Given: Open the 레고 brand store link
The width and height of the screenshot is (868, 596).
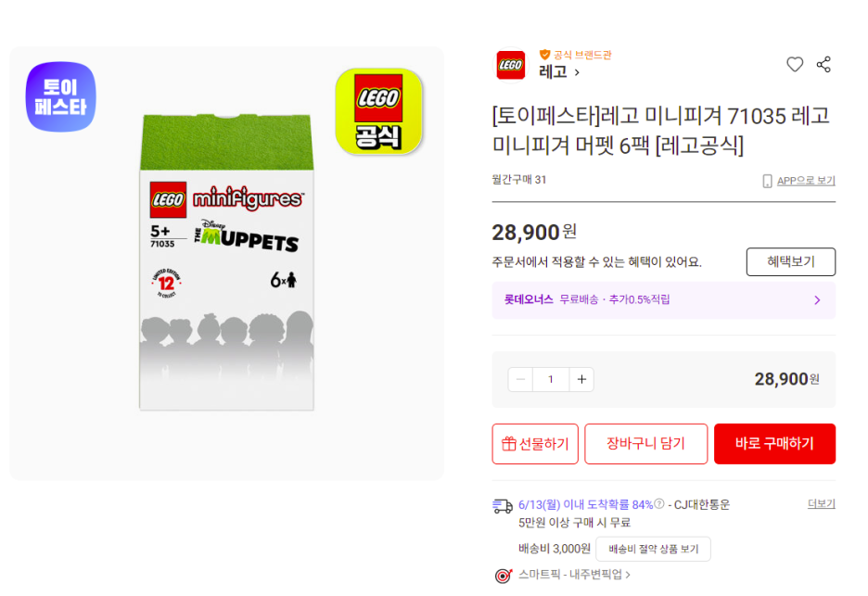Looking at the screenshot, I should (x=559, y=72).
